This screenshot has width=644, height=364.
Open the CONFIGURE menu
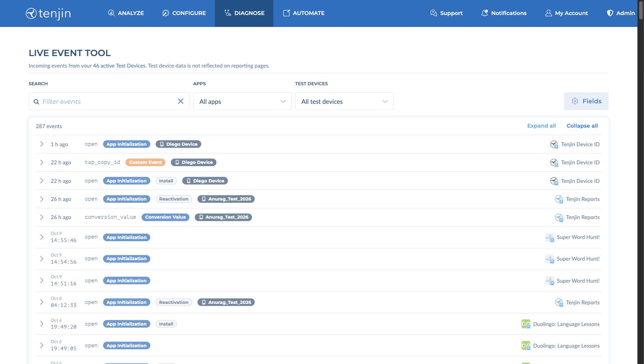(184, 13)
